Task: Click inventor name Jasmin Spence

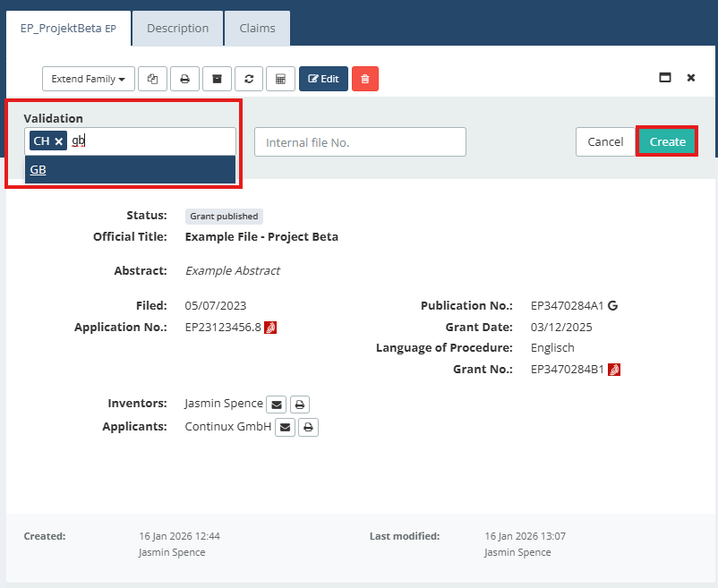Action: pyautogui.click(x=224, y=404)
